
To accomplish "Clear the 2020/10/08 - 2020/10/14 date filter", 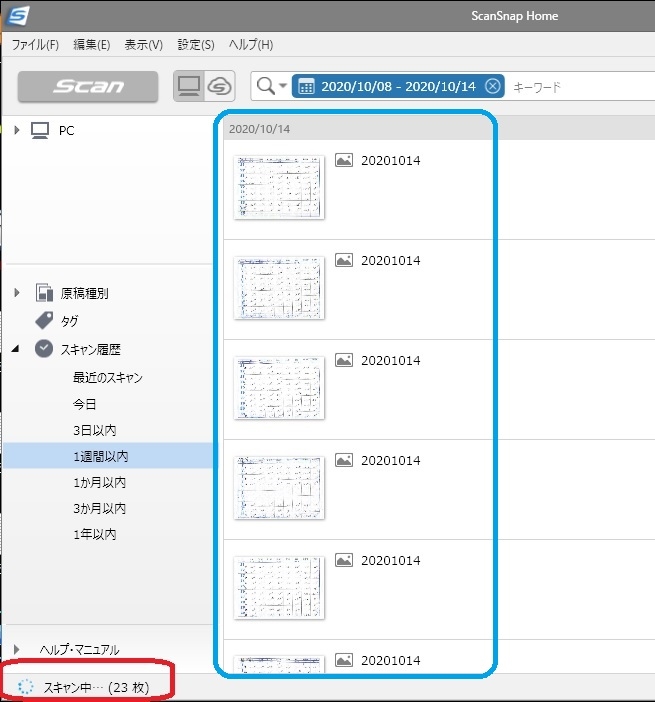I will click(492, 86).
